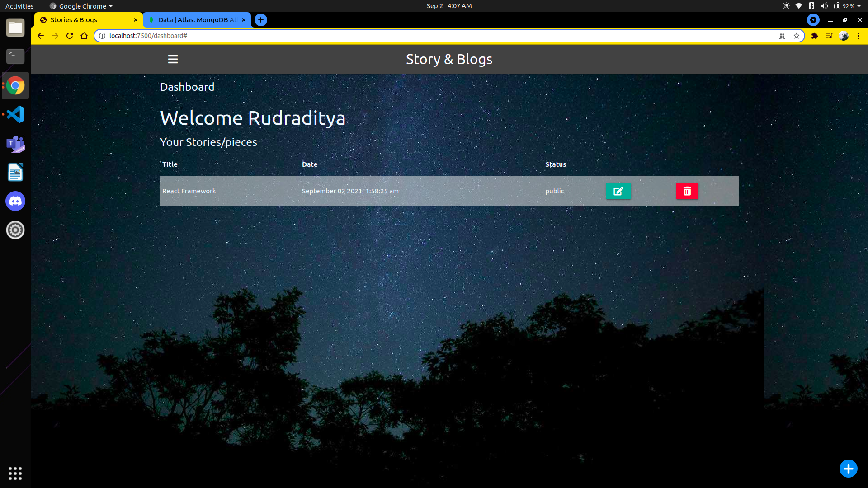Image resolution: width=868 pixels, height=488 pixels.
Task: Open a new browser tab
Action: coord(260,20)
